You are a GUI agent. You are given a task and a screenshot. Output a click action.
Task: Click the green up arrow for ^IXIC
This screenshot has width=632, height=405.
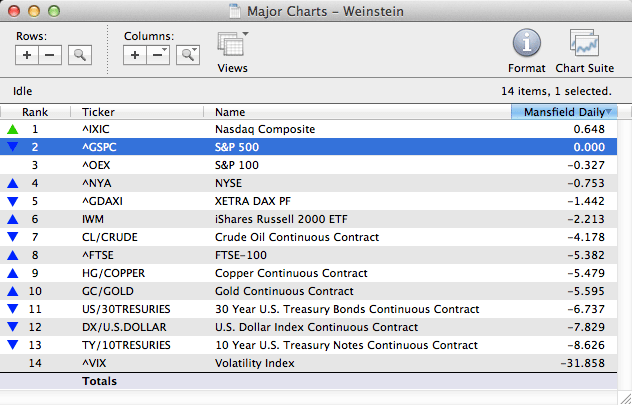tap(12, 129)
